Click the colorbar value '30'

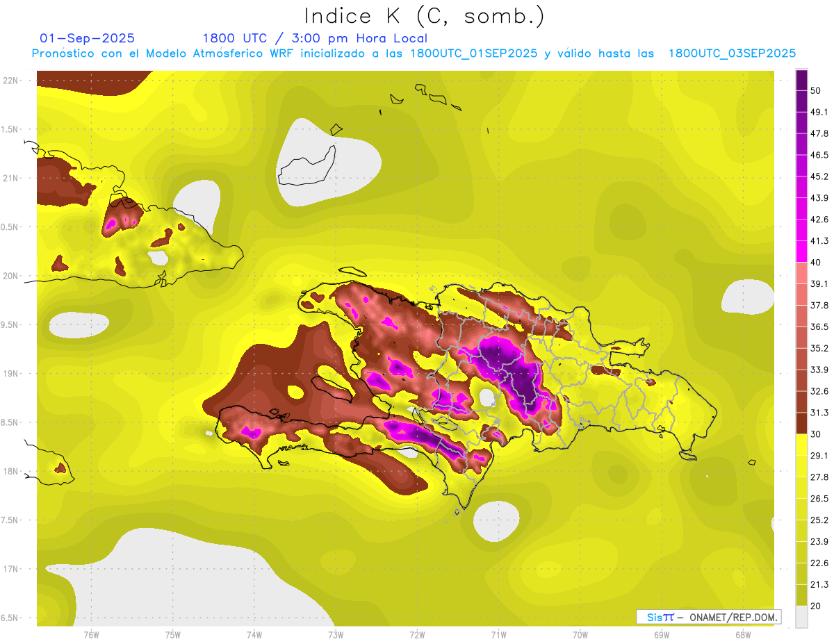tap(817, 434)
